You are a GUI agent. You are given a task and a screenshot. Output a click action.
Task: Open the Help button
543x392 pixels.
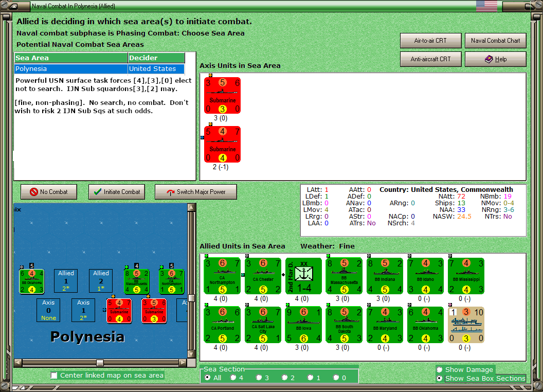click(496, 59)
